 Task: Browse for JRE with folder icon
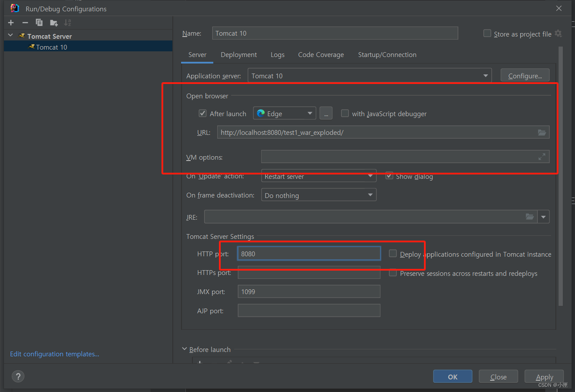[x=530, y=217]
